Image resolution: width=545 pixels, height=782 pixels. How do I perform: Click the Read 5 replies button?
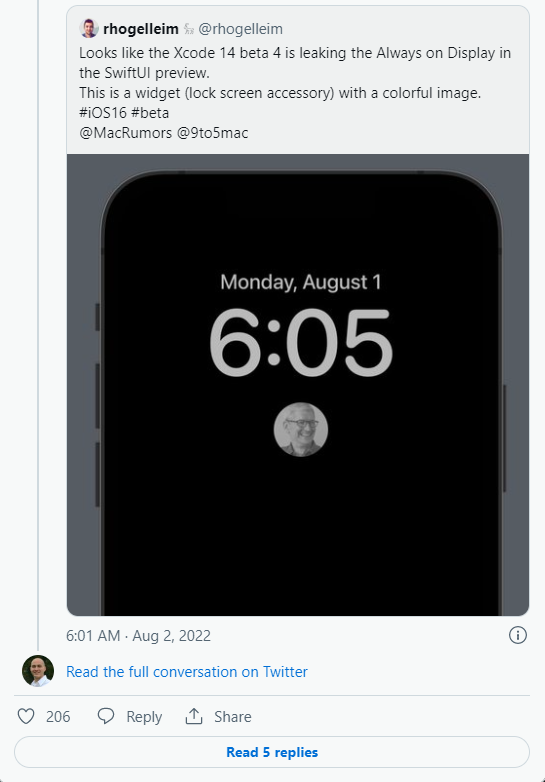pyautogui.click(x=272, y=752)
